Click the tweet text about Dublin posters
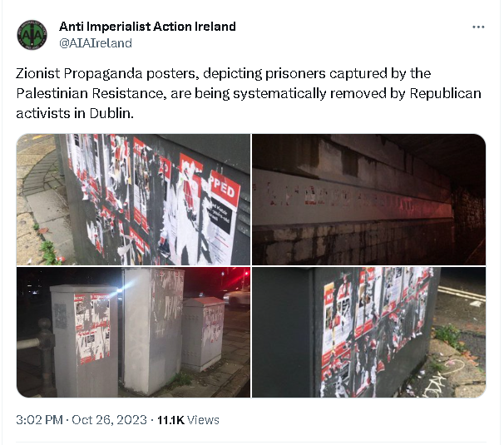 [249, 93]
